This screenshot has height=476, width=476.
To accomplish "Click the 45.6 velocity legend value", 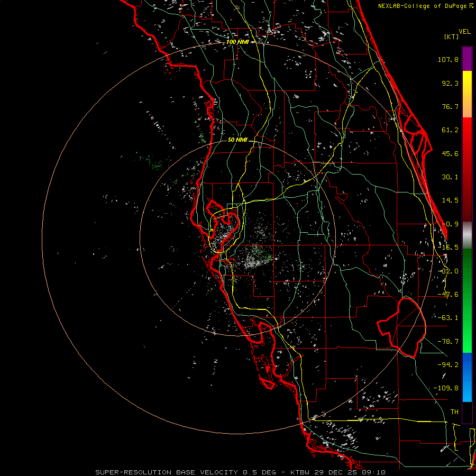I will [x=450, y=153].
